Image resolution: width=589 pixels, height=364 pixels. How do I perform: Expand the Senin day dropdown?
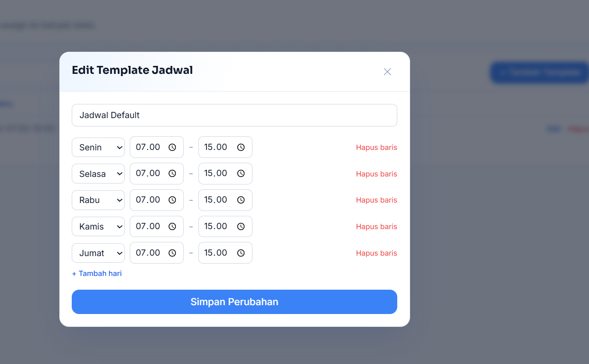(x=98, y=147)
